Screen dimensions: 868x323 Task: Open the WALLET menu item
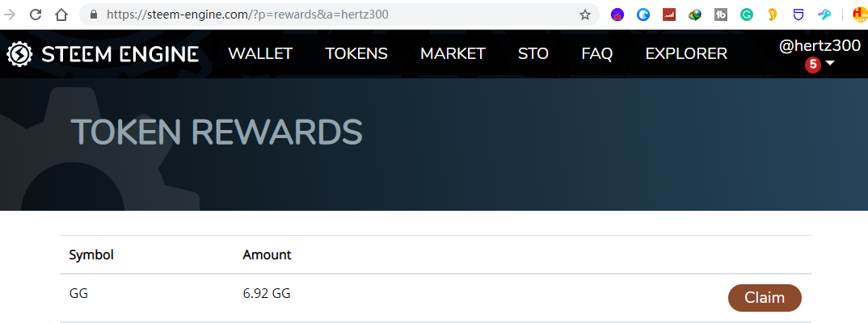pyautogui.click(x=260, y=53)
